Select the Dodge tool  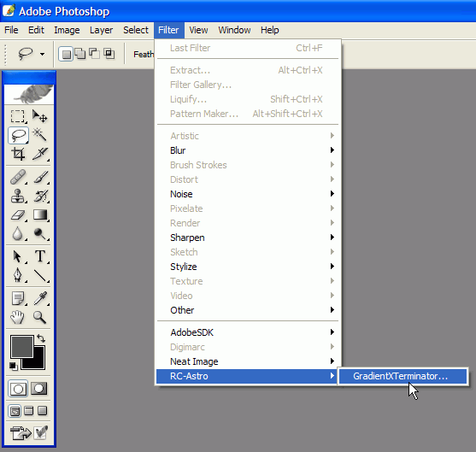coord(40,234)
